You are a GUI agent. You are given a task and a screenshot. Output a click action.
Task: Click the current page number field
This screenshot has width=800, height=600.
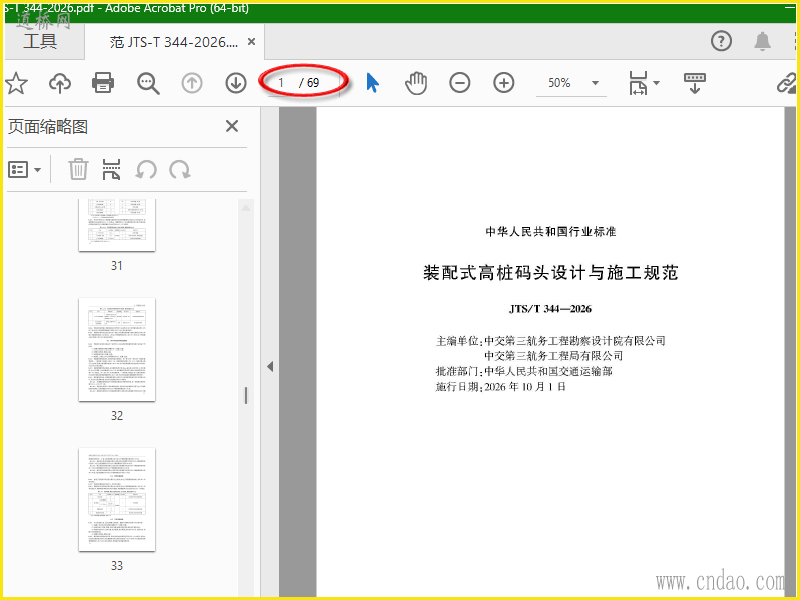tap(281, 83)
